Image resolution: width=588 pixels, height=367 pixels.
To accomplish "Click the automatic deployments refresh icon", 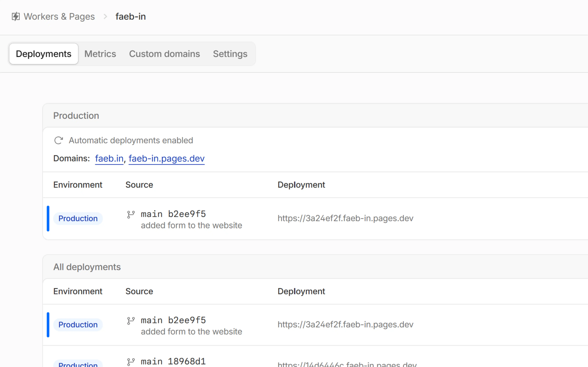I will [59, 140].
